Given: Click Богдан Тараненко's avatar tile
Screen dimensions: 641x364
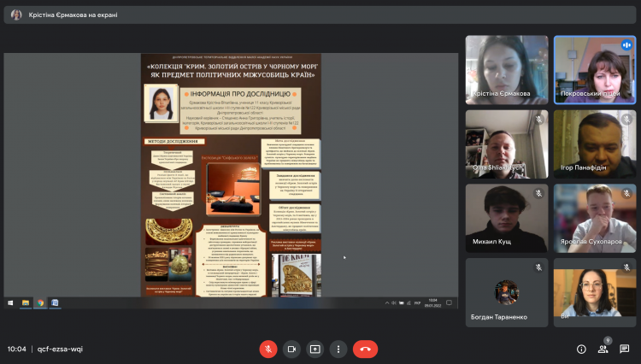Looking at the screenshot, I should pos(507,291).
